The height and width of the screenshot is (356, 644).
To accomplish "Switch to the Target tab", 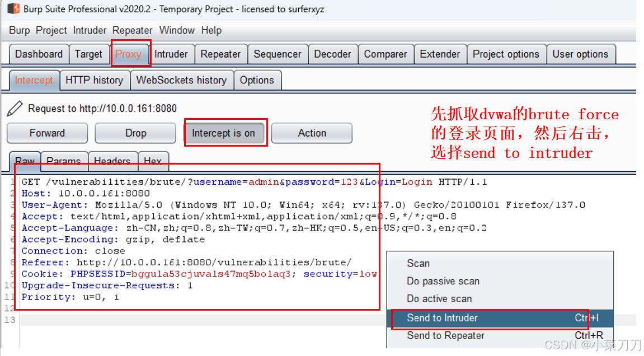I will (x=89, y=54).
